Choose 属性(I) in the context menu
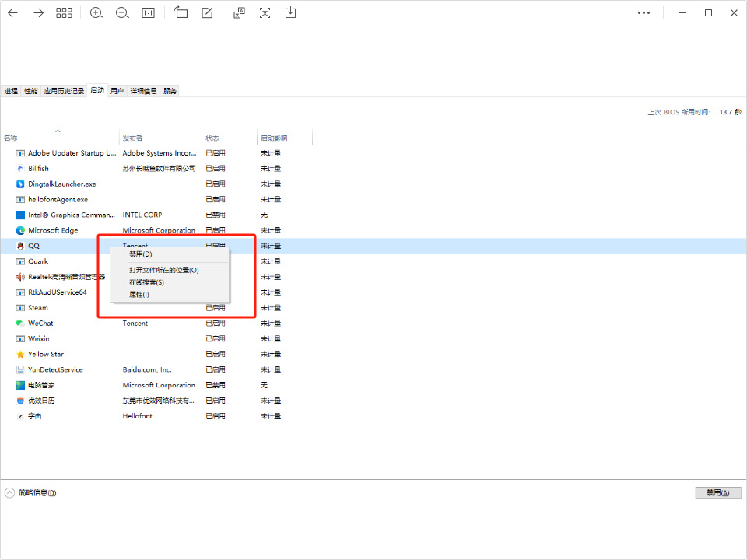This screenshot has width=747, height=560. pos(170,295)
